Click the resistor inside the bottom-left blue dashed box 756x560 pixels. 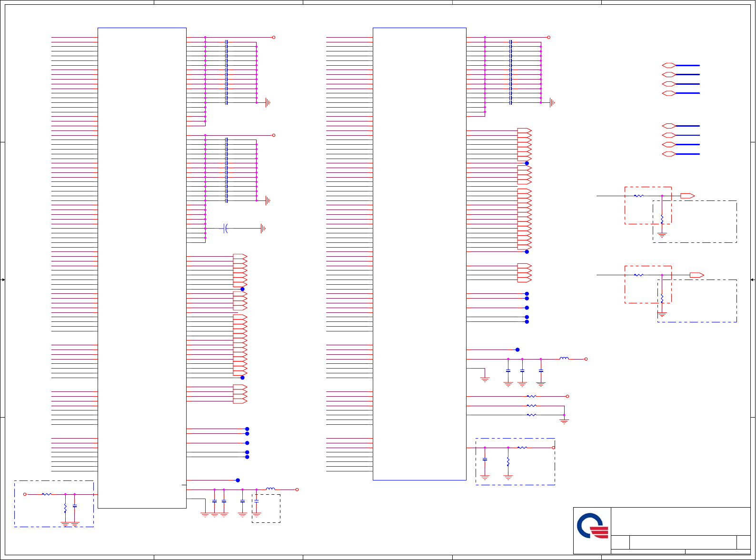[47, 494]
